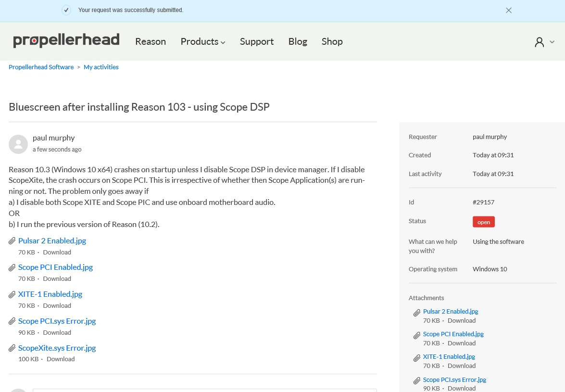Image resolution: width=565 pixels, height=392 pixels.
Task: Open the user profile icon menu
Action: (540, 42)
